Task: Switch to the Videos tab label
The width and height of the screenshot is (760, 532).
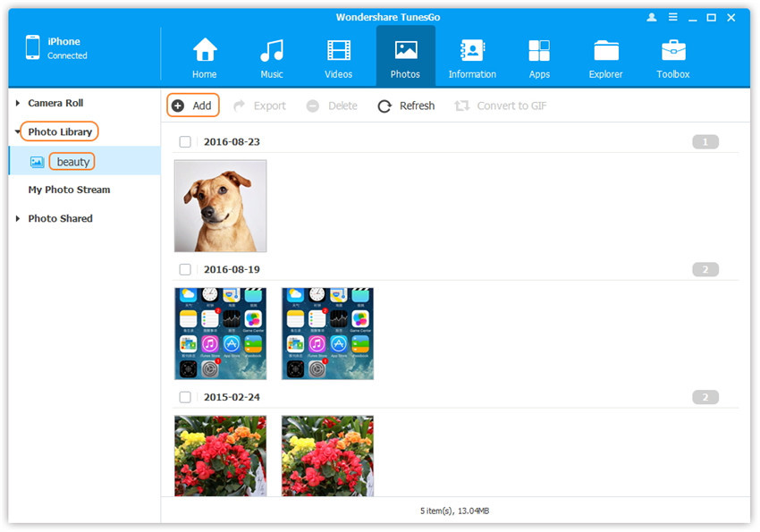Action: pyautogui.click(x=338, y=74)
